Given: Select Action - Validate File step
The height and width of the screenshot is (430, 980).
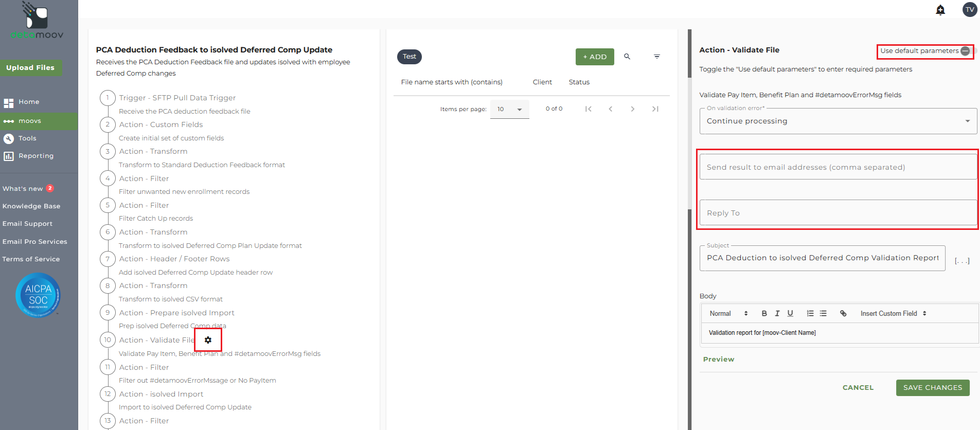Looking at the screenshot, I should (157, 340).
